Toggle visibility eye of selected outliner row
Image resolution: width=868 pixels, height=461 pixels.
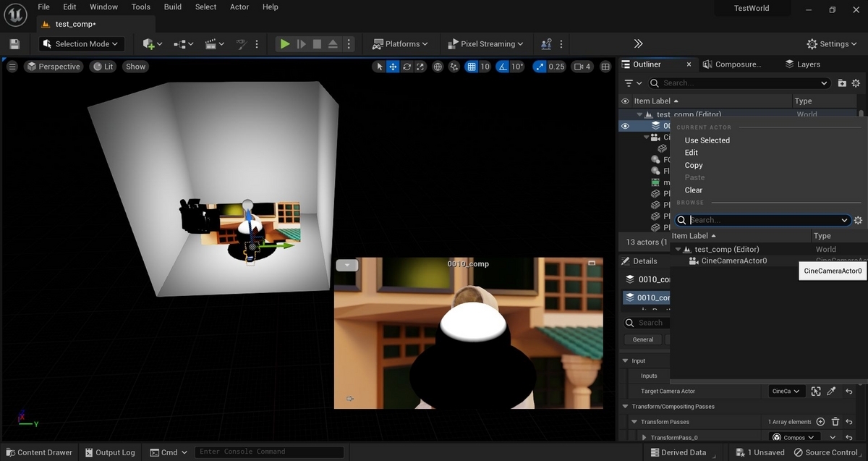point(626,126)
